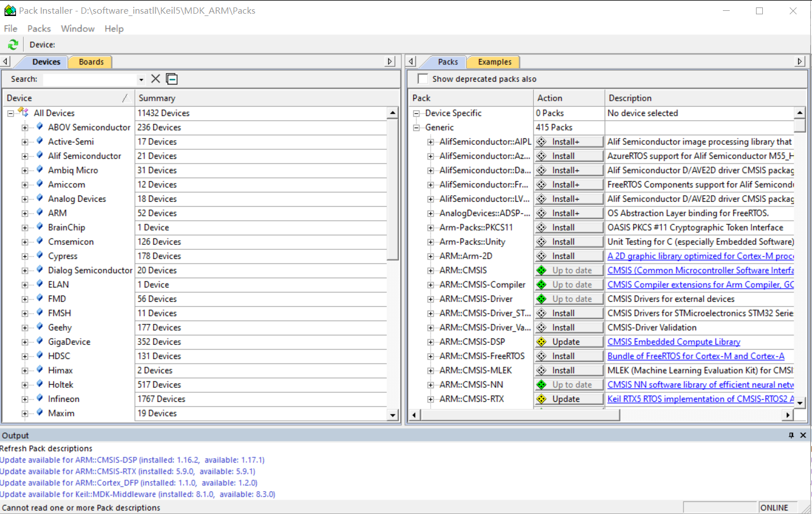Click the left tab-scroll arrow before the Packs tab

pos(411,62)
